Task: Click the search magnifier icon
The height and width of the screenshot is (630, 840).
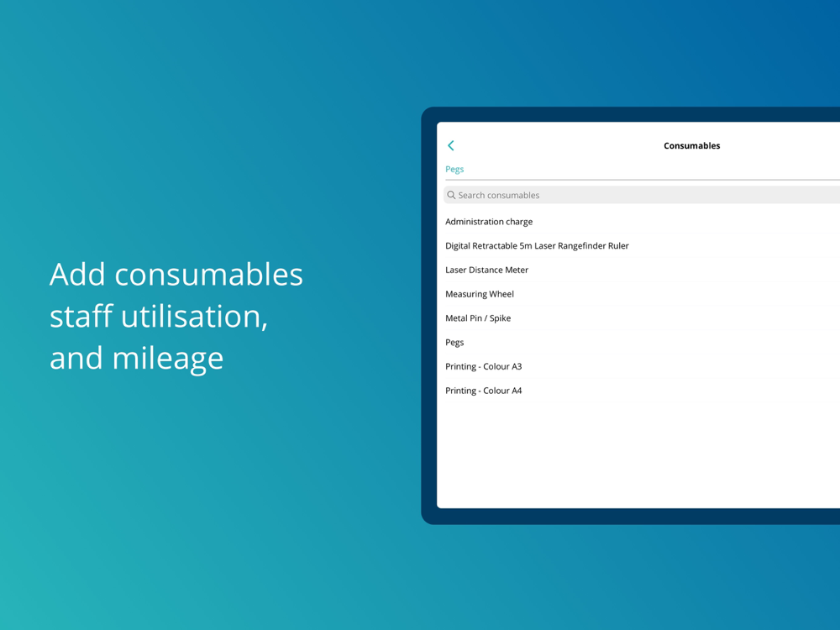Action: click(451, 195)
